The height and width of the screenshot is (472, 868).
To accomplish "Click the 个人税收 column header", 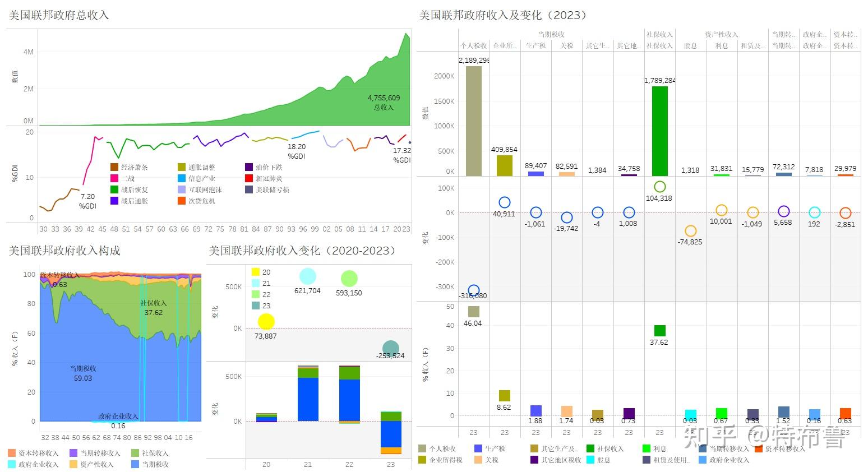I will pyautogui.click(x=474, y=46).
